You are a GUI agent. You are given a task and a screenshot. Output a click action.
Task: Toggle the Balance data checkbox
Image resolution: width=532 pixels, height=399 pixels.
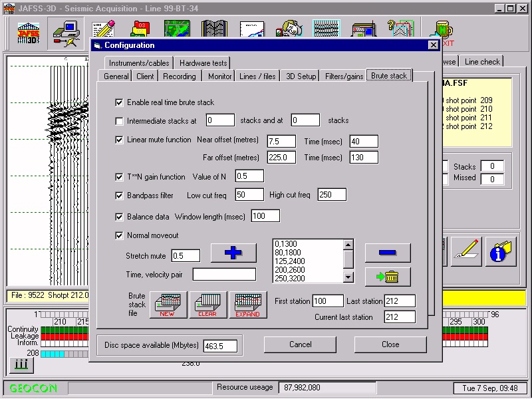pos(119,217)
